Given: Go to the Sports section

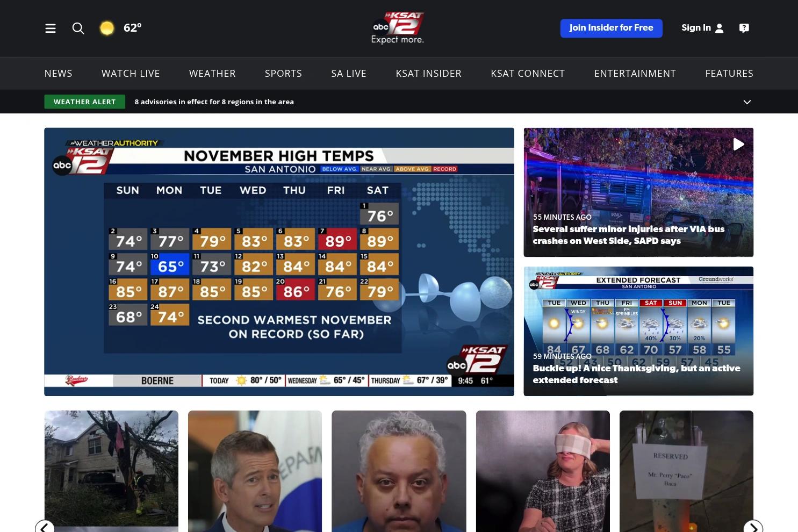Looking at the screenshot, I should tap(283, 74).
